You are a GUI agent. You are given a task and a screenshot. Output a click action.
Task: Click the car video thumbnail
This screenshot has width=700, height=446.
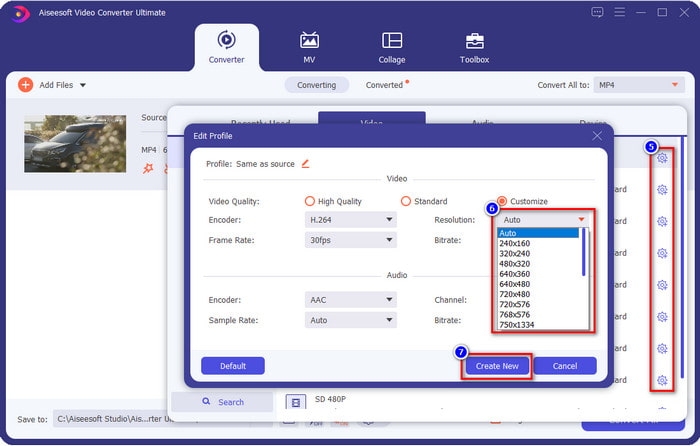pyautogui.click(x=75, y=144)
